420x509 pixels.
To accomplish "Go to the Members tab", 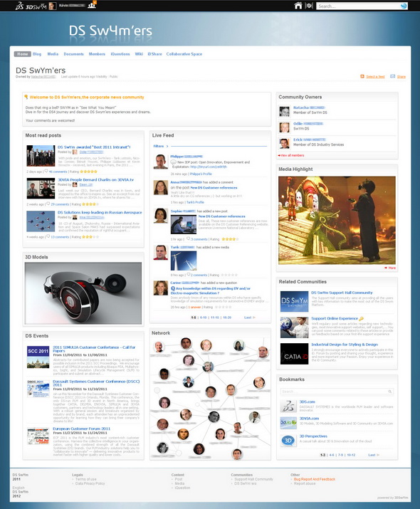I will click(97, 54).
